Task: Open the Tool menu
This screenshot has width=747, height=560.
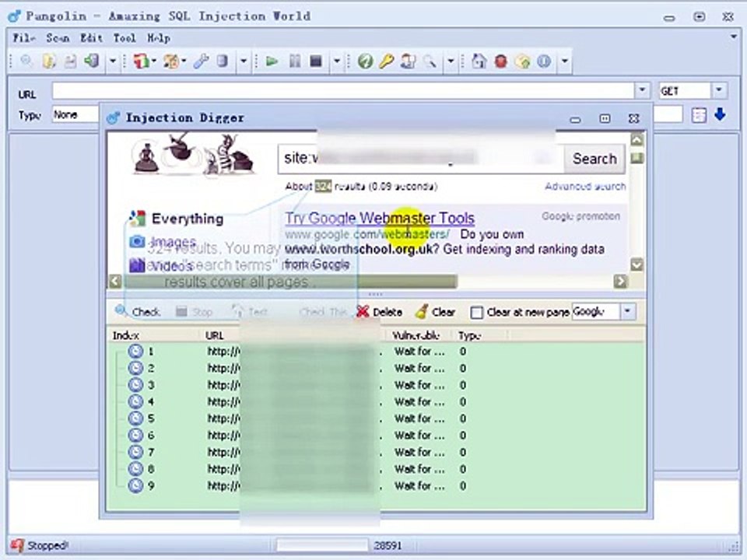Action: (124, 37)
